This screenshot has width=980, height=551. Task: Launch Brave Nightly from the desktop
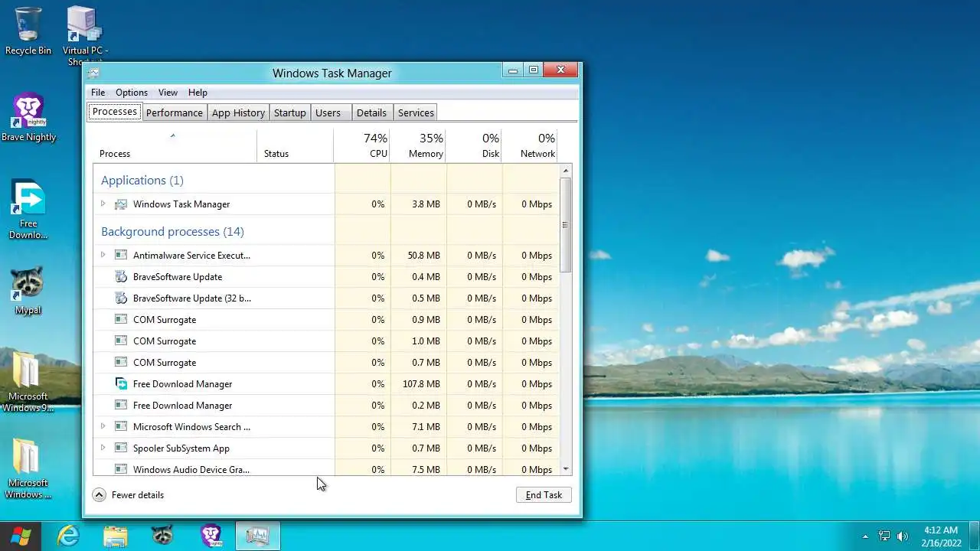[x=29, y=117]
